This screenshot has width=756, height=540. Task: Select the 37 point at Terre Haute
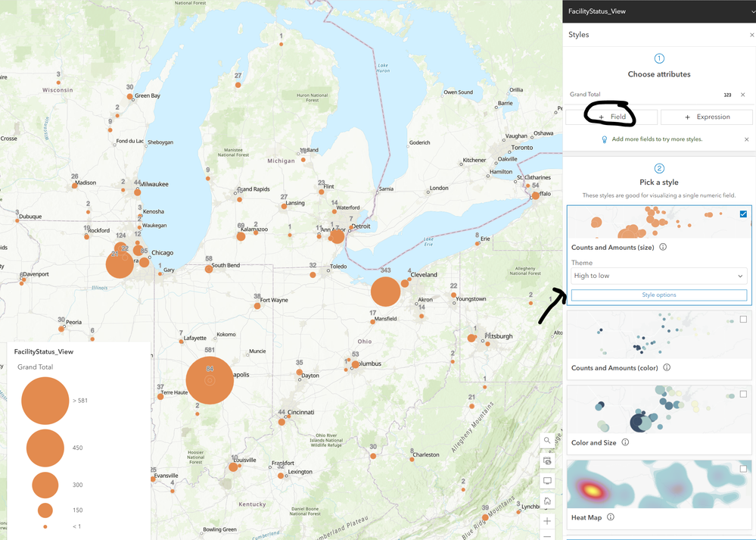coord(160,396)
